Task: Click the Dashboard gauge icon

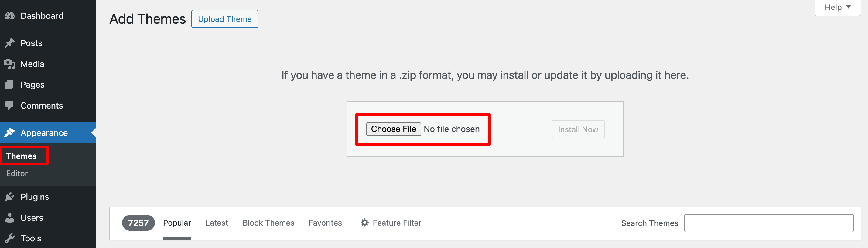Action: [10, 16]
